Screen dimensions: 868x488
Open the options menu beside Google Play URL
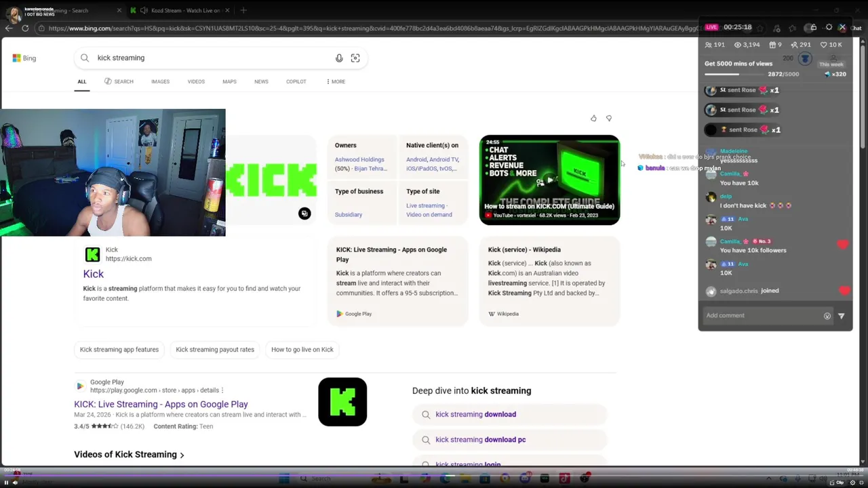click(x=222, y=390)
